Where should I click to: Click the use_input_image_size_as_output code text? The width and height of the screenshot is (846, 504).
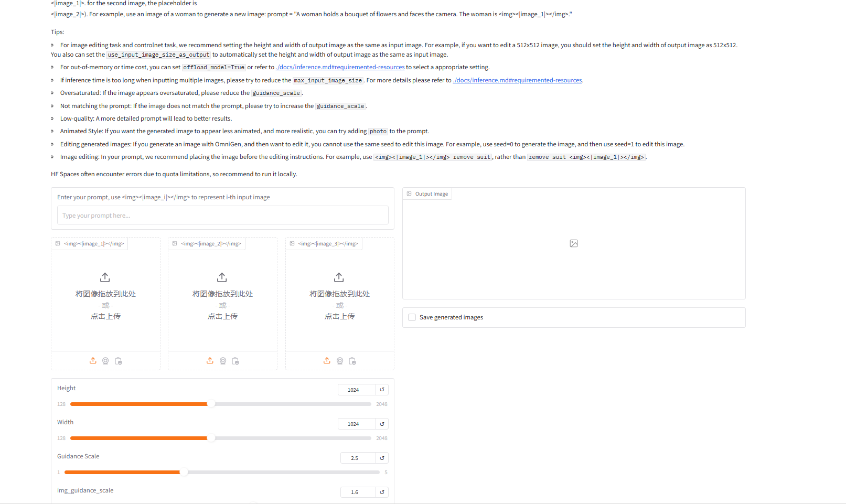158,55
